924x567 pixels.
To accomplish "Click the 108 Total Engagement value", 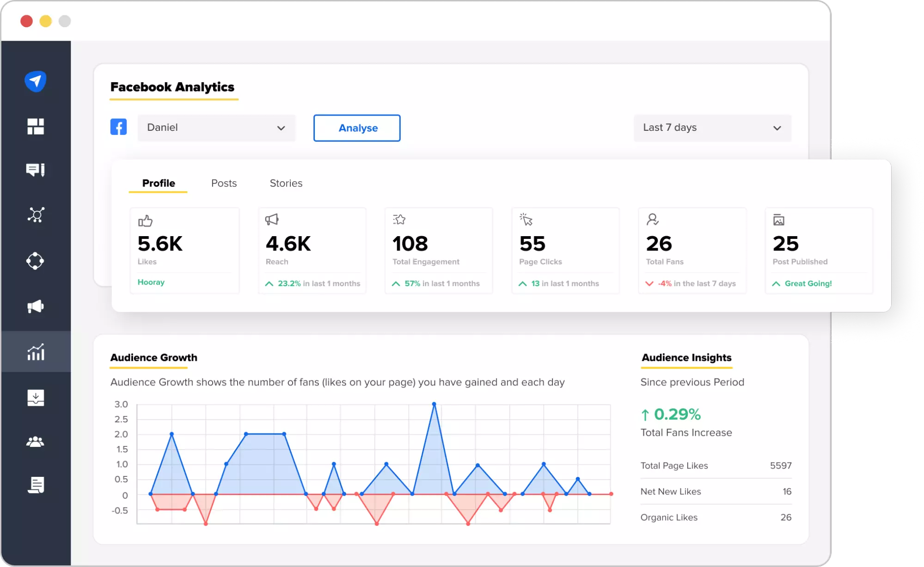I will (x=410, y=244).
